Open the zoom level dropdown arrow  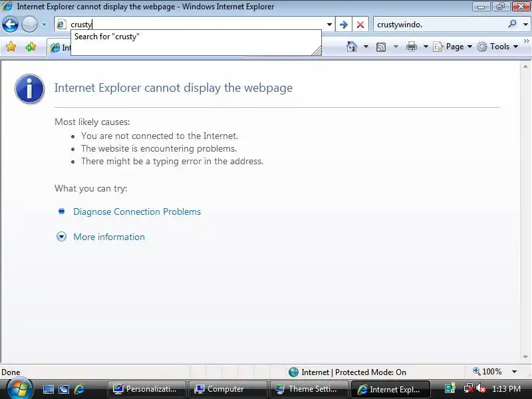pos(514,372)
